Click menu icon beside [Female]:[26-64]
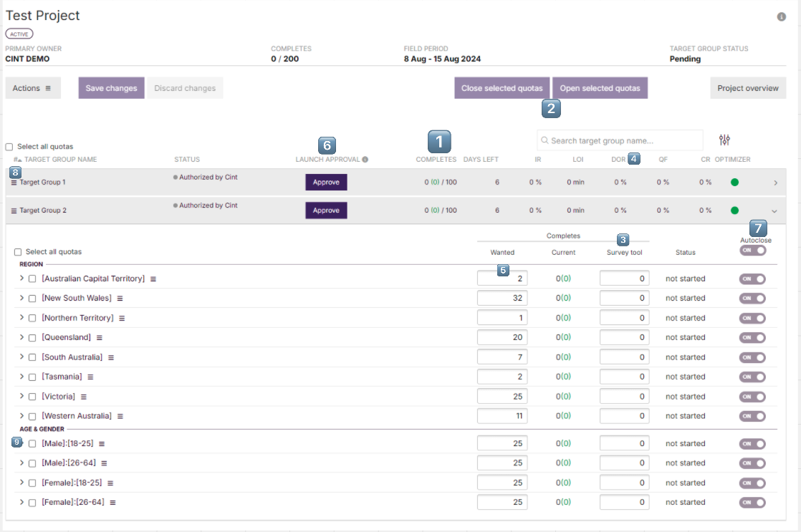 [112, 503]
